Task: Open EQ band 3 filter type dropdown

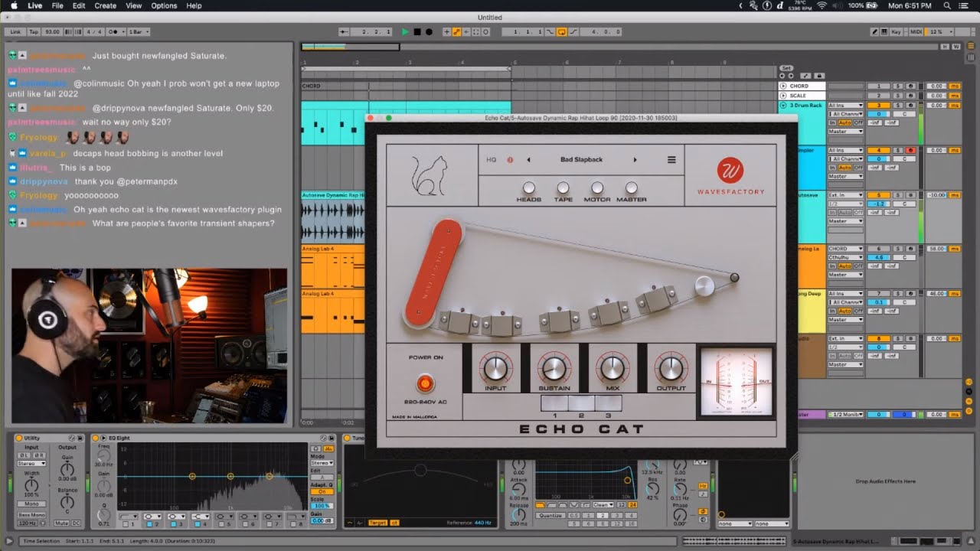Action: pyautogui.click(x=177, y=517)
